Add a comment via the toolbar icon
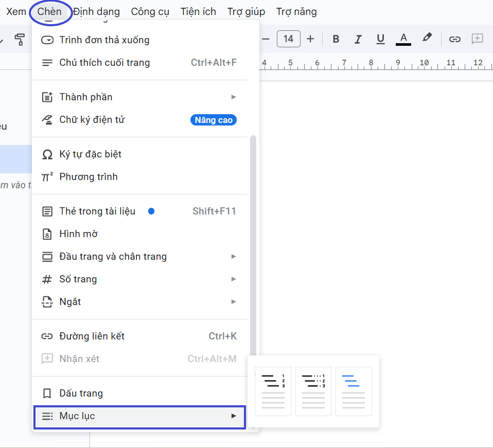This screenshot has width=493, height=448. coord(477,39)
